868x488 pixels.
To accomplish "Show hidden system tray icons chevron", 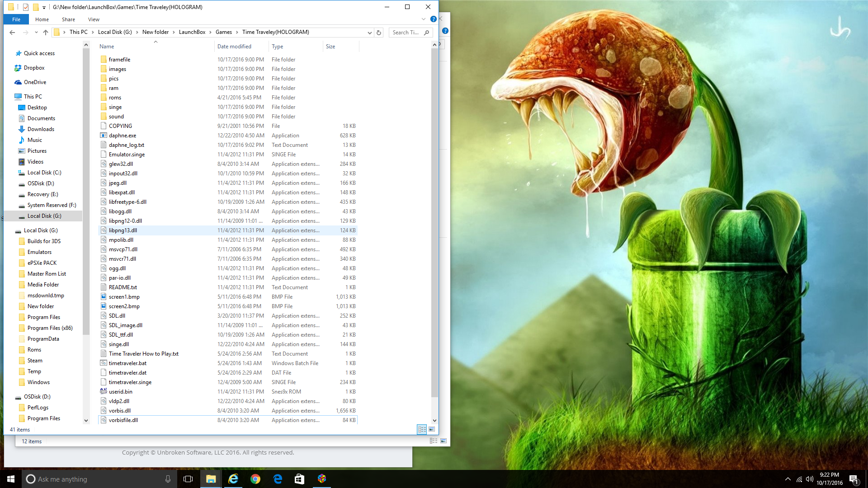I will [788, 479].
